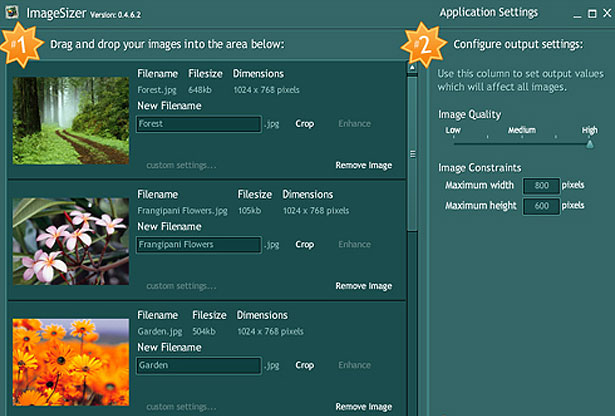This screenshot has width=615, height=416.
Task: Remove the Frangipani Flowers image
Action: (364, 286)
